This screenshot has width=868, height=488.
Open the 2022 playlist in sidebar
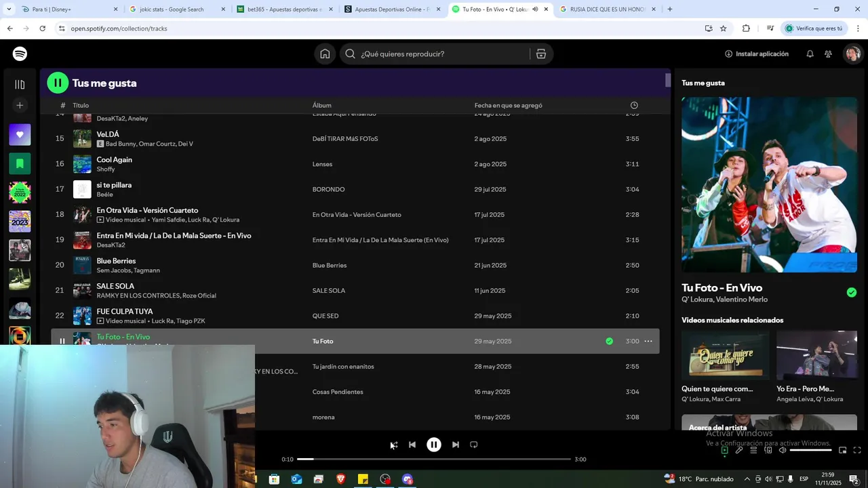tap(20, 192)
